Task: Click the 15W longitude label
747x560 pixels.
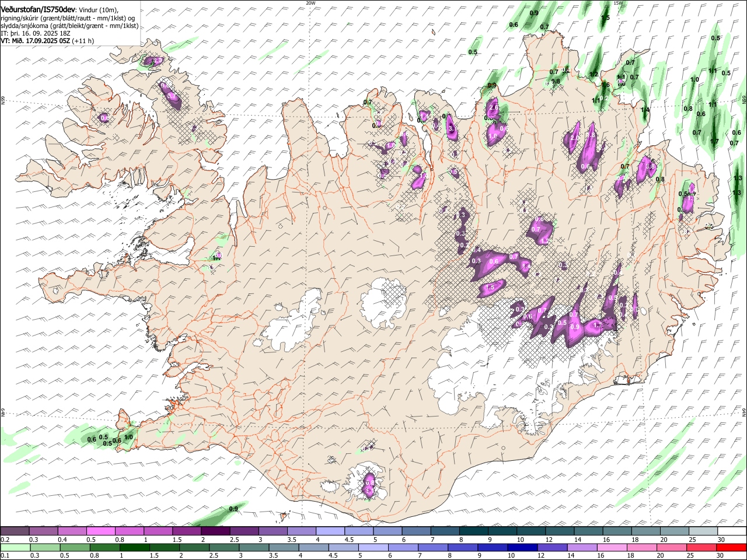Action: tap(617, 3)
